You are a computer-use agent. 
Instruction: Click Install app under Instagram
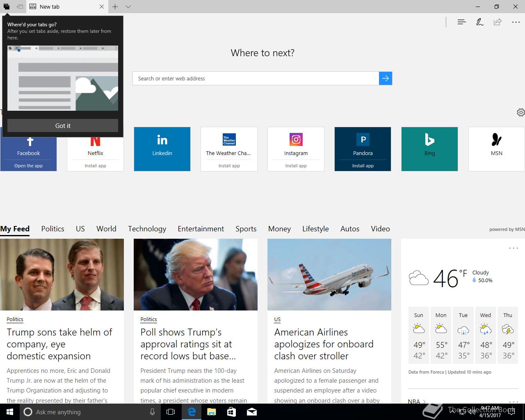(x=296, y=166)
